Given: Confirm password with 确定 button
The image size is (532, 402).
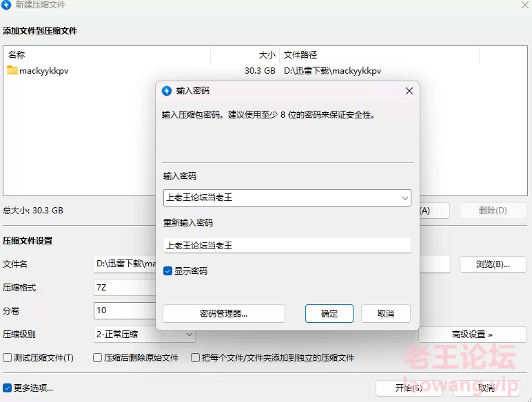Looking at the screenshot, I should coord(329,313).
